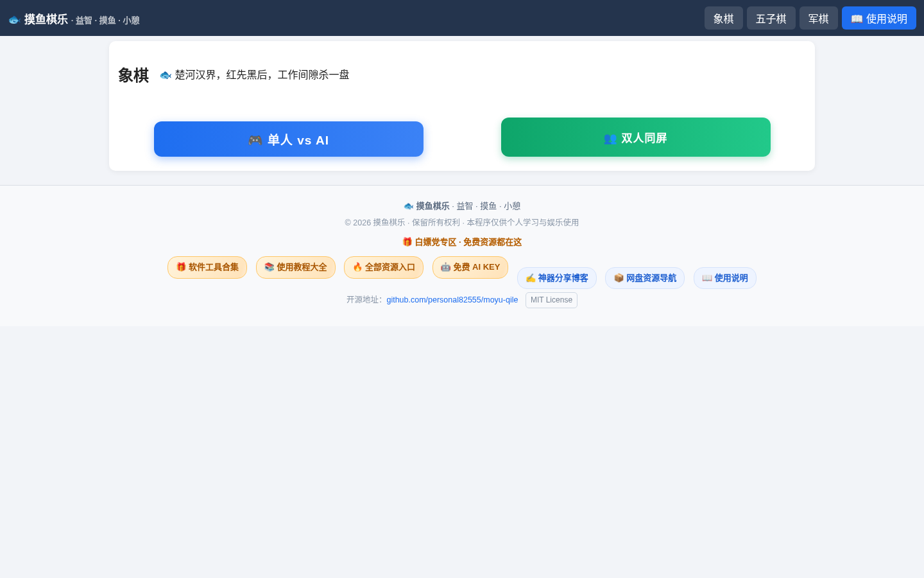
Task: Switch to the 象棋 nav tab
Action: pyautogui.click(x=724, y=19)
